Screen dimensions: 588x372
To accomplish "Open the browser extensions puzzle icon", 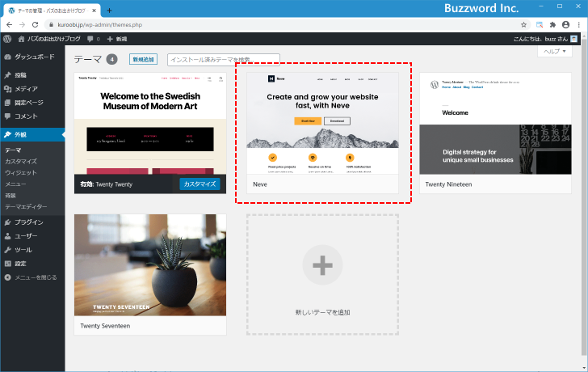I will 552,24.
